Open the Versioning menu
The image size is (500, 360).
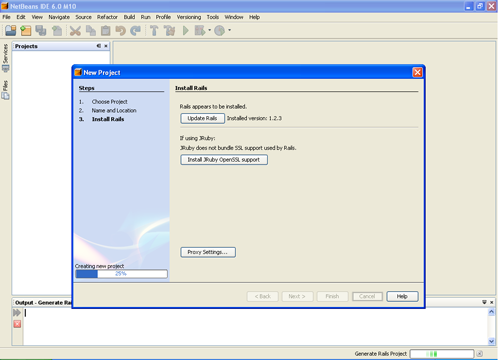tap(189, 17)
